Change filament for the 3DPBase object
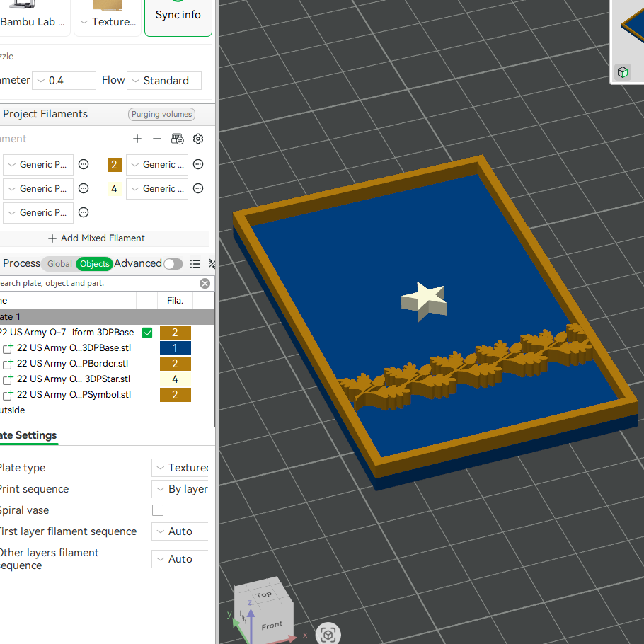Image resolution: width=644 pixels, height=644 pixels. tap(176, 333)
